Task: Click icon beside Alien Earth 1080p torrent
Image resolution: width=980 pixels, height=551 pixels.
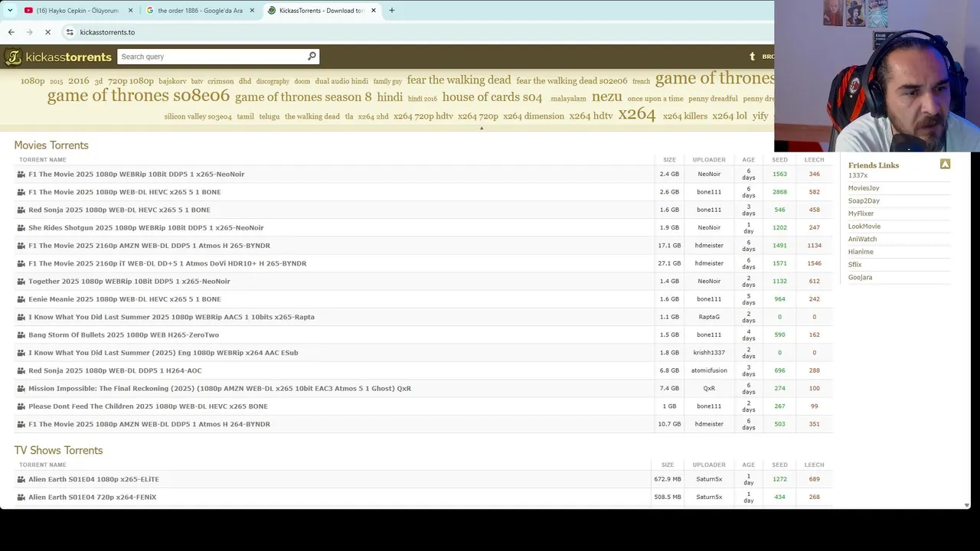Action: (21, 479)
